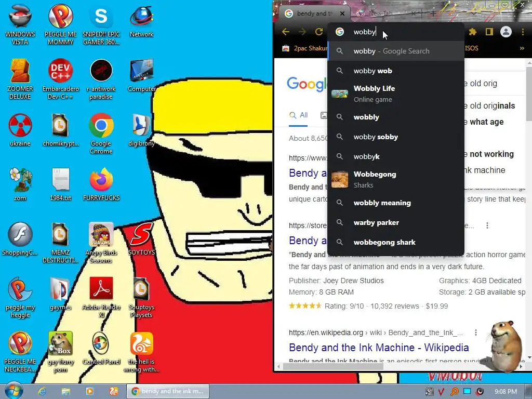Select the 'wobbyk' suggestion
Viewport: 532px width, 399px height.
[396, 156]
